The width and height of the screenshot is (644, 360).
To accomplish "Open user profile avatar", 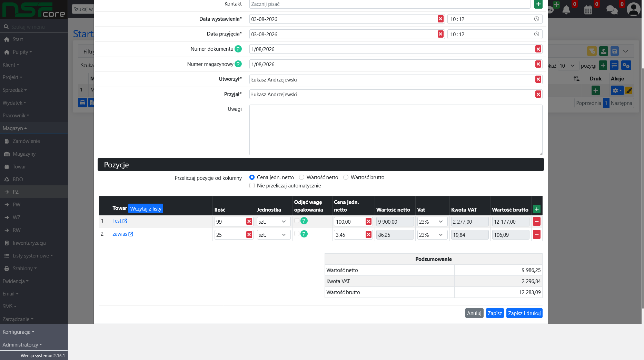I will tap(633, 9).
